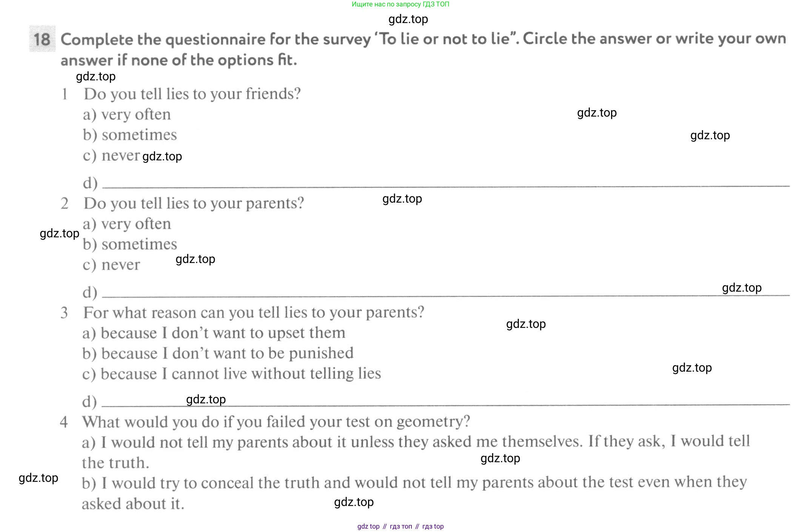Click question 'Do you tell lies to your friends?'

tap(192, 94)
